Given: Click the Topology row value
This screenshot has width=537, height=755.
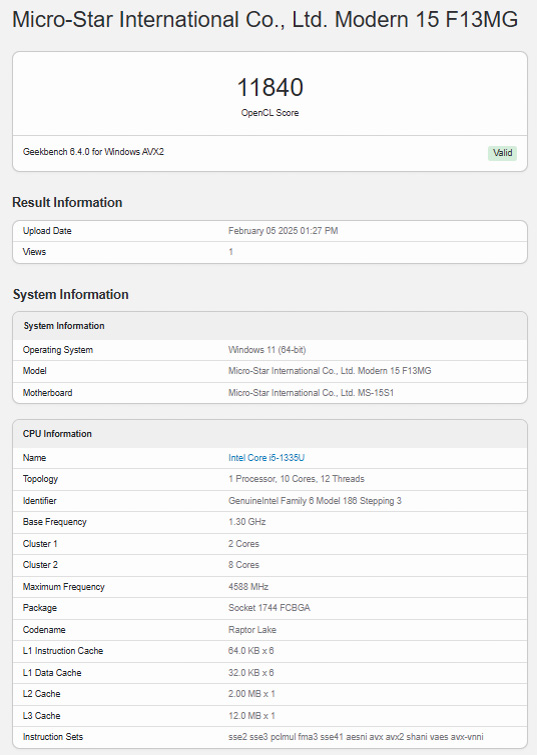Looking at the screenshot, I should 296,479.
